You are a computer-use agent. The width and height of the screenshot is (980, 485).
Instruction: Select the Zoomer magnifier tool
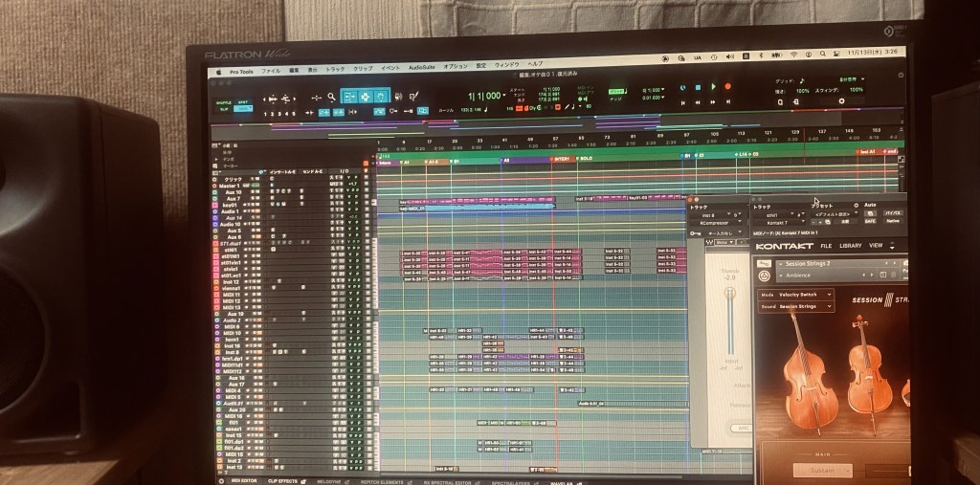click(331, 97)
